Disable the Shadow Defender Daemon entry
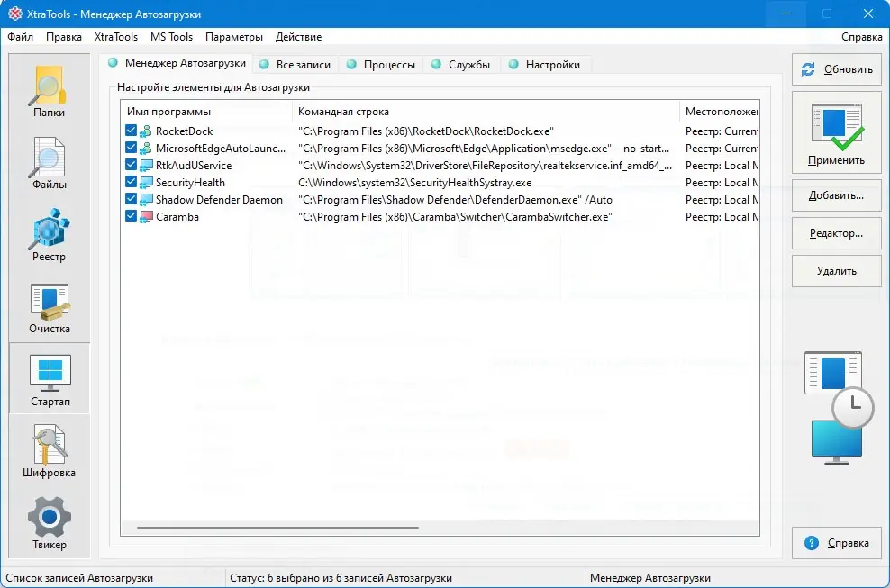 tap(131, 199)
